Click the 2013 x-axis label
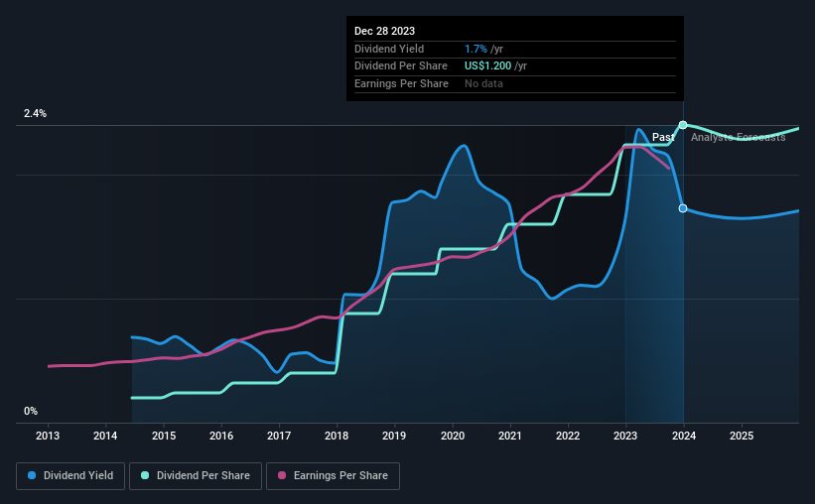 click(x=48, y=436)
